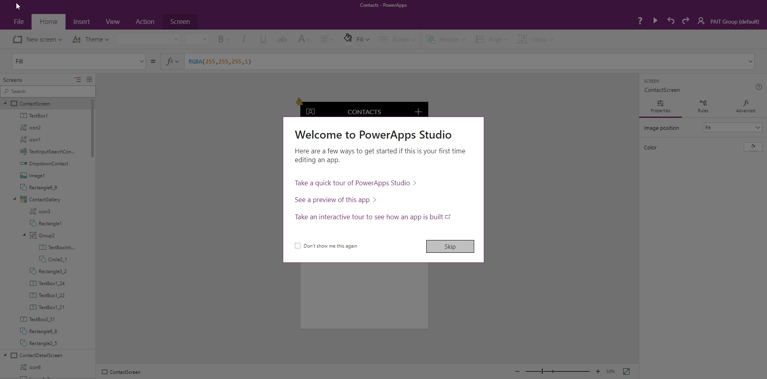This screenshot has height=379, width=767.
Task: Click the contacts book icon in app header
Action: (310, 111)
